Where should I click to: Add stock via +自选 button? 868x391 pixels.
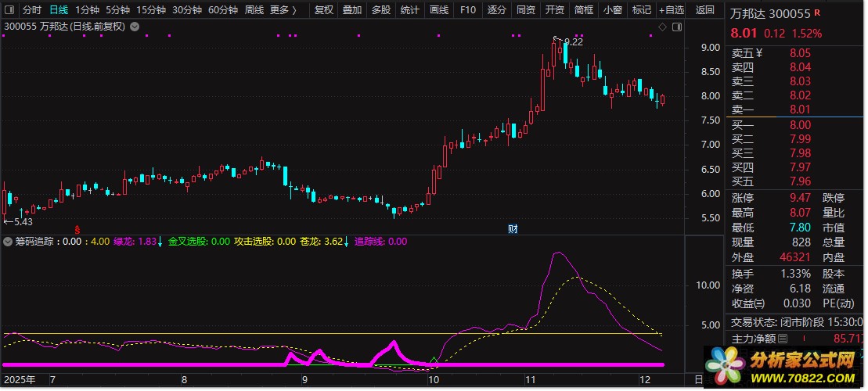coord(671,10)
